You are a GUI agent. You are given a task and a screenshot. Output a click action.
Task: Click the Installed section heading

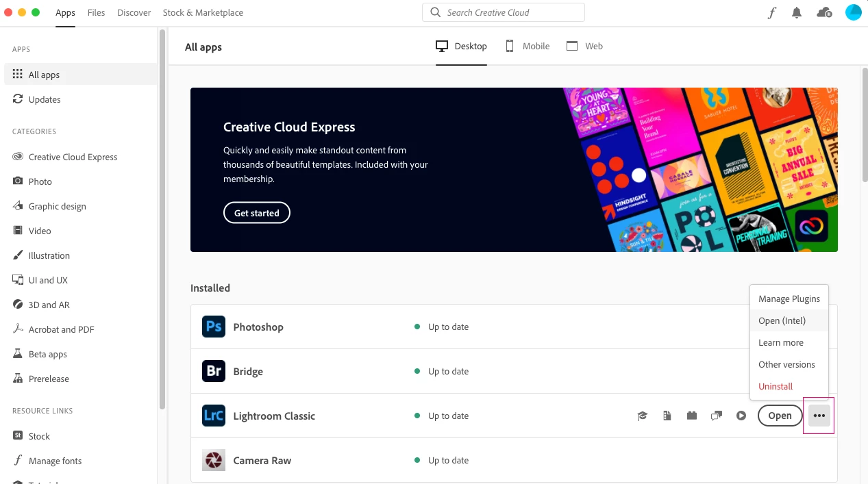pyautogui.click(x=210, y=288)
